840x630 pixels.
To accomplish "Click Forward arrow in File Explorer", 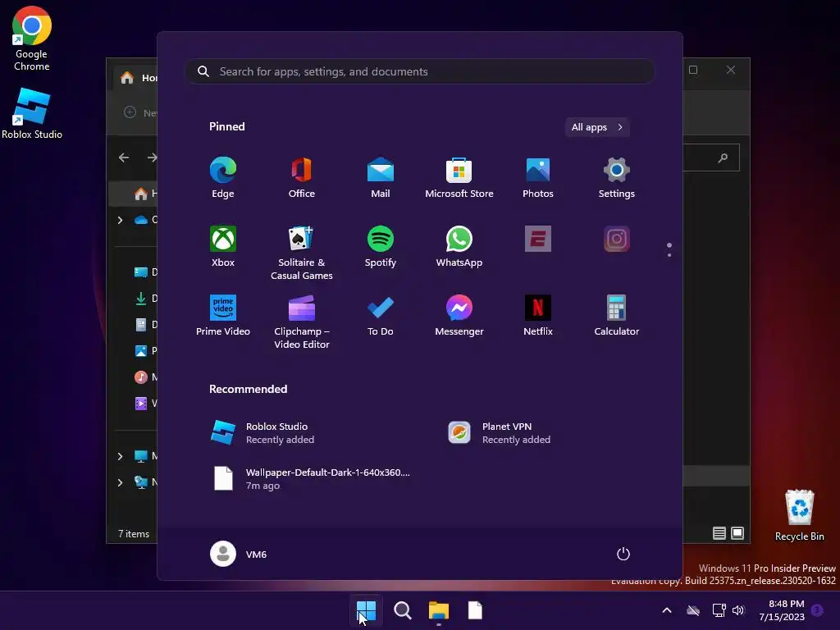I will pyautogui.click(x=152, y=157).
